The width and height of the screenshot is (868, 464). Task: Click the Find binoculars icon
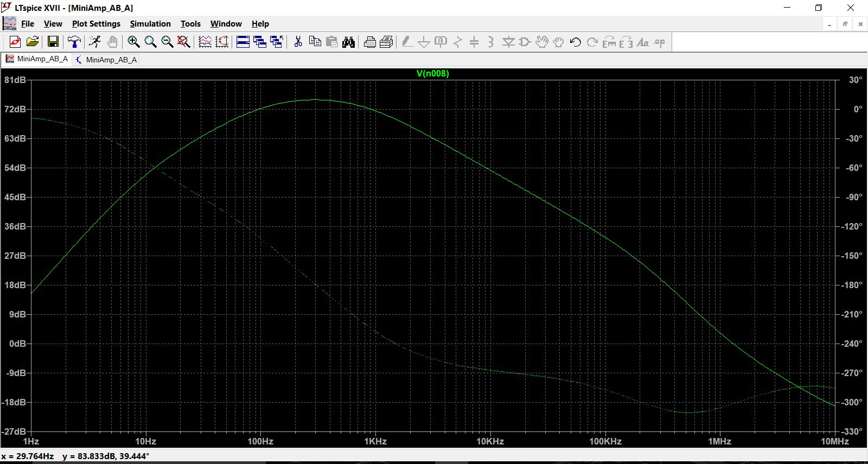349,42
